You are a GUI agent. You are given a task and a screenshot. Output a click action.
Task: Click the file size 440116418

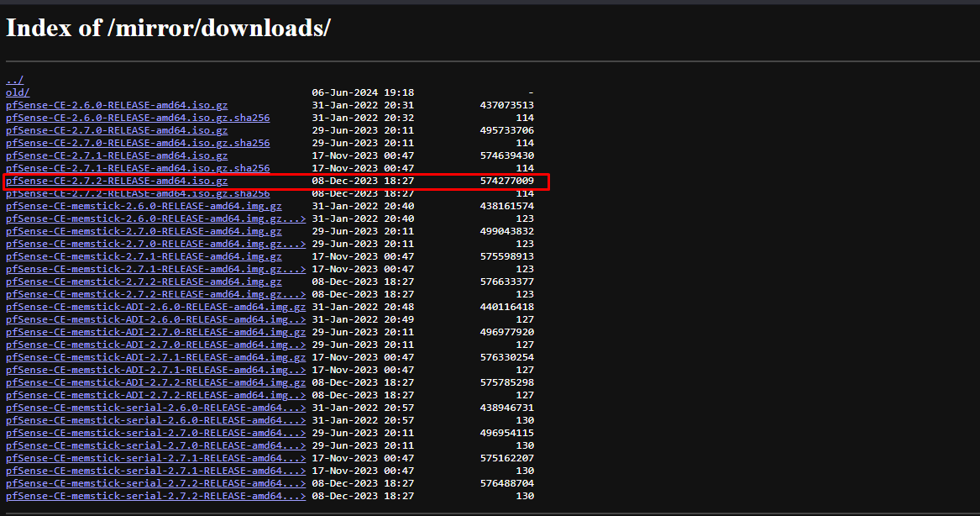point(507,307)
